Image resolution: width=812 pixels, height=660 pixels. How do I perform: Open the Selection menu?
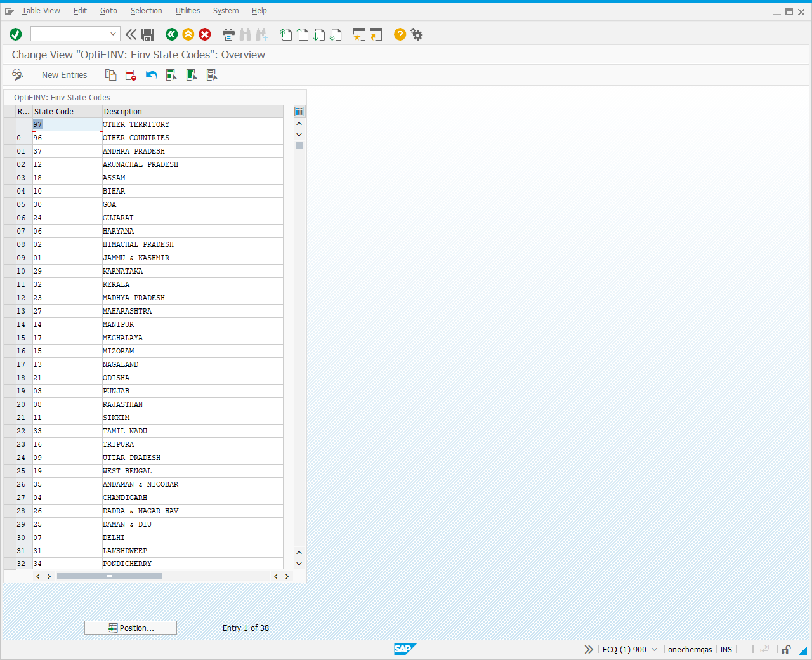pyautogui.click(x=147, y=11)
